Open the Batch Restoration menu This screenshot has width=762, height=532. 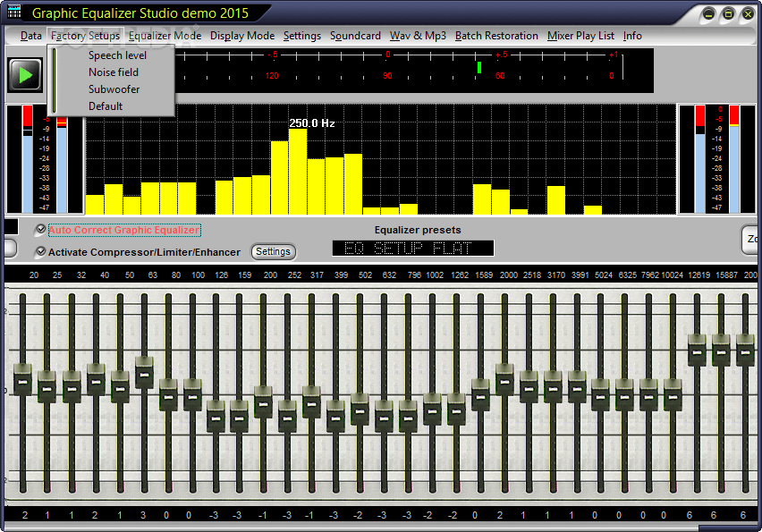pyautogui.click(x=496, y=36)
